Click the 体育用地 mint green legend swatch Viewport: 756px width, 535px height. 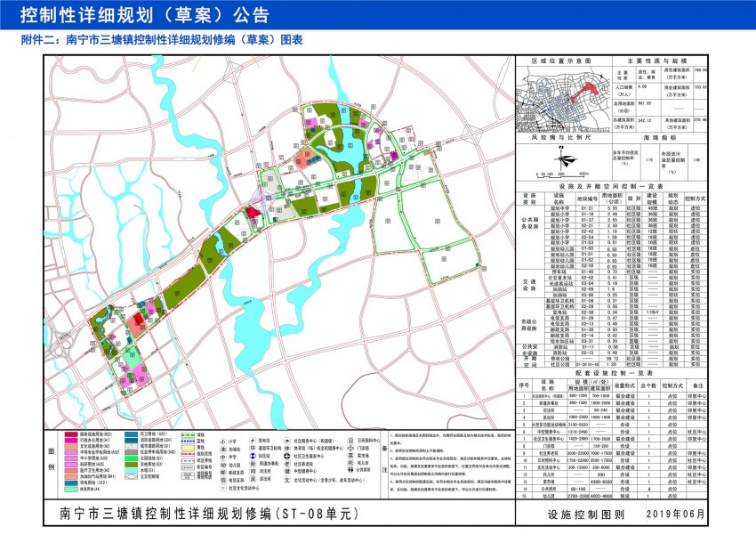click(71, 489)
